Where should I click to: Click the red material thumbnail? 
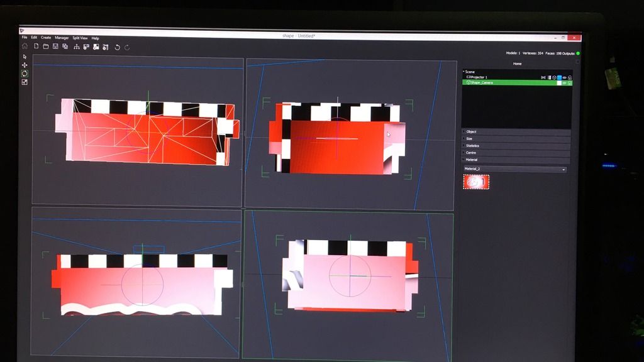477,182
